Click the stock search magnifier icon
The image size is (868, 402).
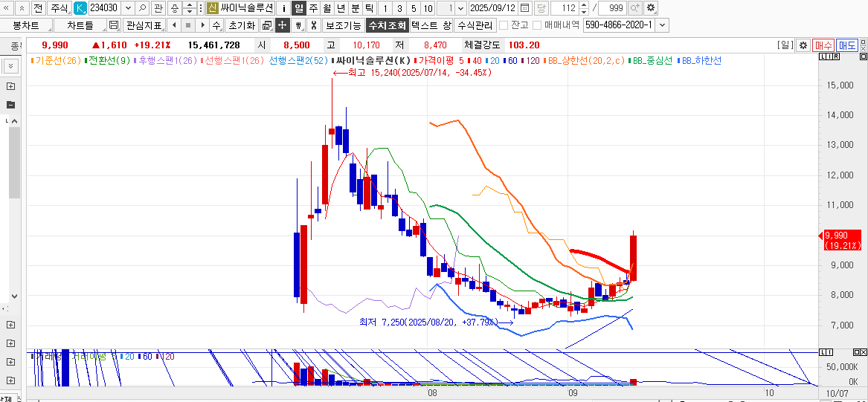142,8
